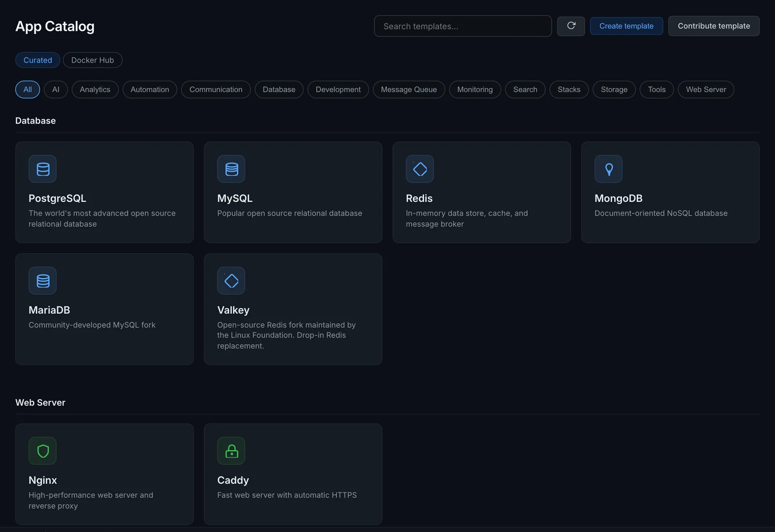The image size is (775, 532).
Task: Filter by Monitoring category
Action: pyautogui.click(x=475, y=90)
